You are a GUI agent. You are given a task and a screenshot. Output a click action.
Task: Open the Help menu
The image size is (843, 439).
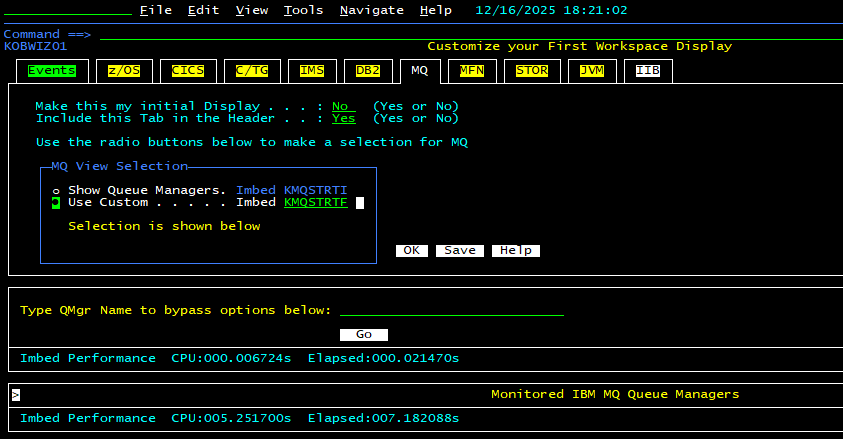[435, 10]
